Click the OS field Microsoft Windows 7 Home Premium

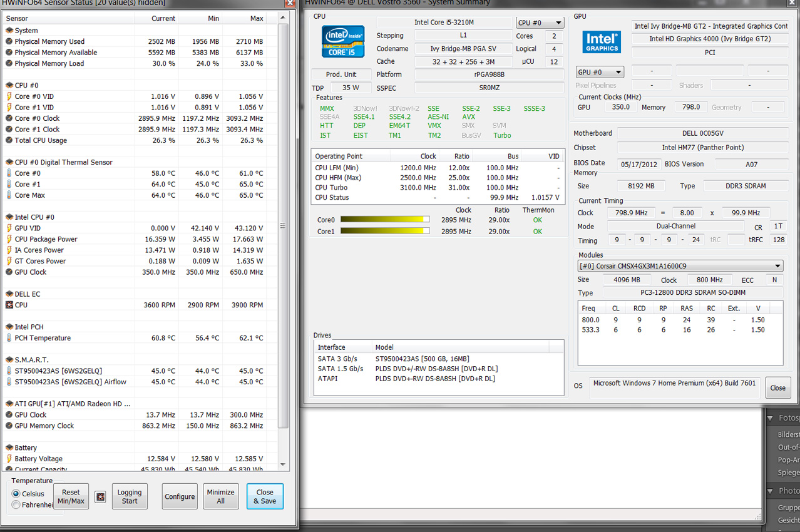click(x=674, y=386)
